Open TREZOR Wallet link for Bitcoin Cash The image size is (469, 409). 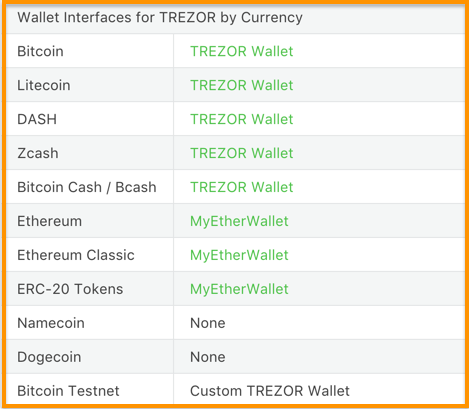[242, 187]
